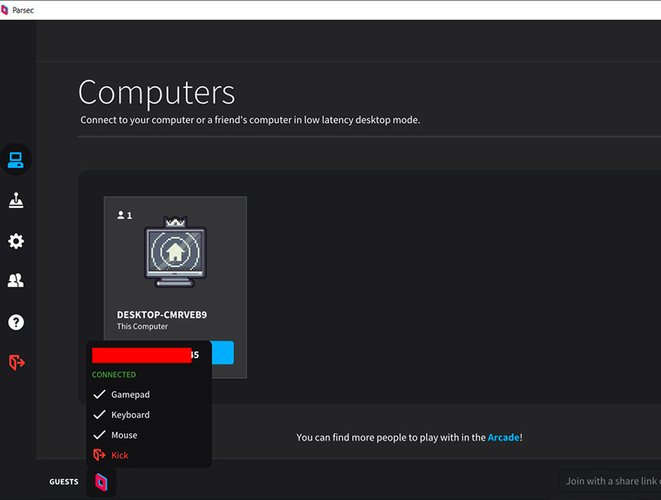Open Settings gear in sidebar
Image resolution: width=661 pixels, height=500 pixels.
click(x=16, y=241)
